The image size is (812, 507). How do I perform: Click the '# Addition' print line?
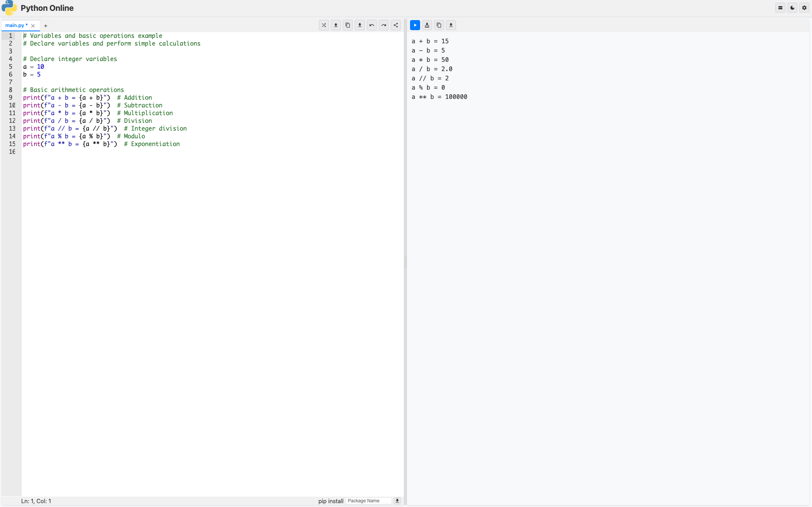pyautogui.click(x=87, y=98)
